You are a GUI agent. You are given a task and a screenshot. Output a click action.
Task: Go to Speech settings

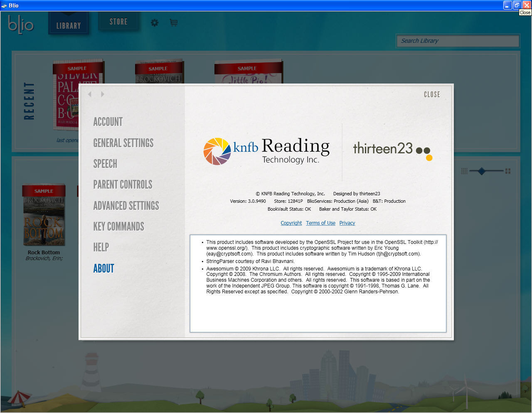tap(105, 164)
